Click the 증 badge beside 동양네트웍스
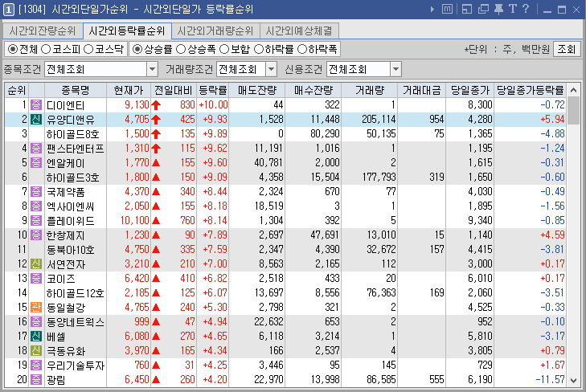Image resolution: width=586 pixels, height=392 pixels. coord(36,322)
